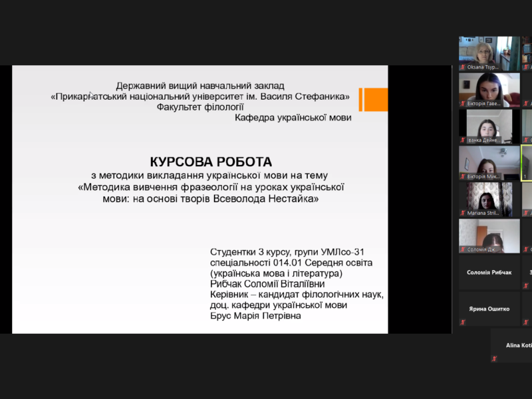The width and height of the screenshot is (532, 399).
Task: Click the orange accent rectangle on slide
Action: [x=374, y=100]
